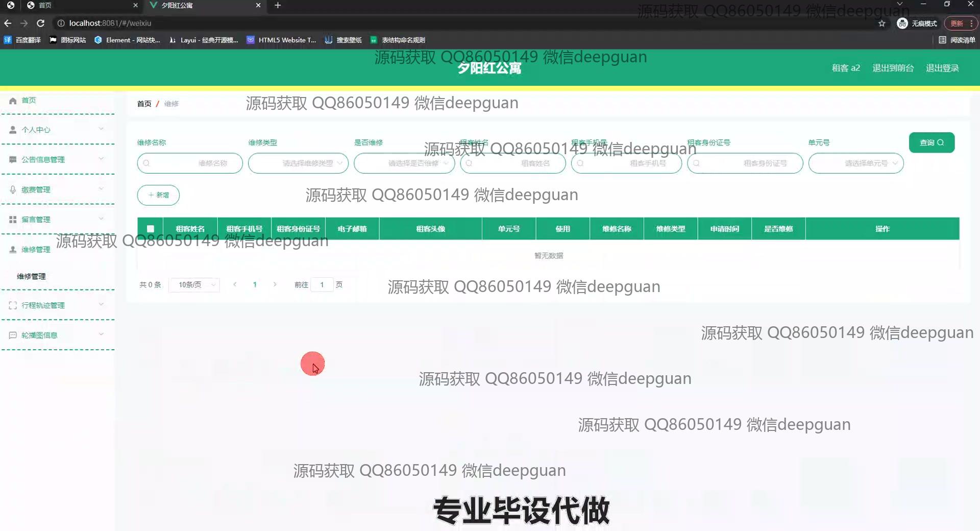
Task: Click 退出到前台 in the header
Action: pos(893,68)
